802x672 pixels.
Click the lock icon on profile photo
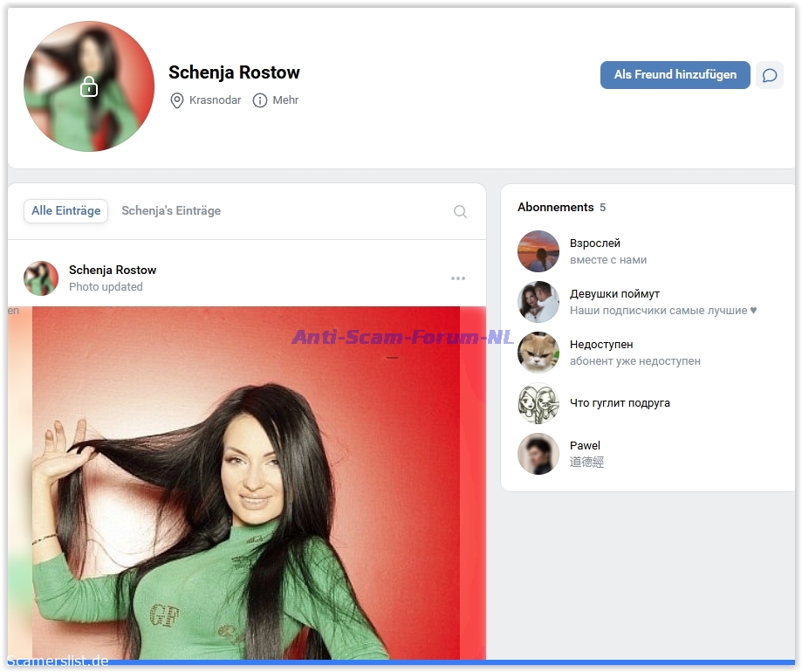[x=88, y=86]
